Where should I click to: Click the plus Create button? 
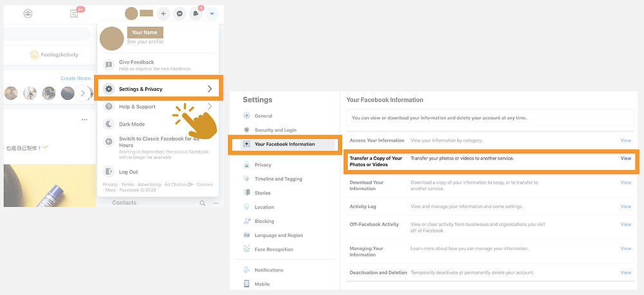163,14
